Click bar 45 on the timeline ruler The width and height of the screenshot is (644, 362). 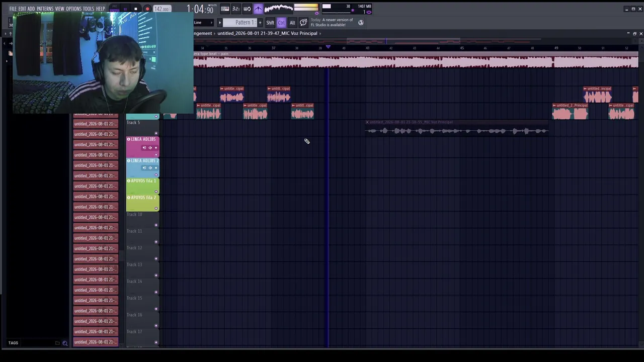[461, 48]
